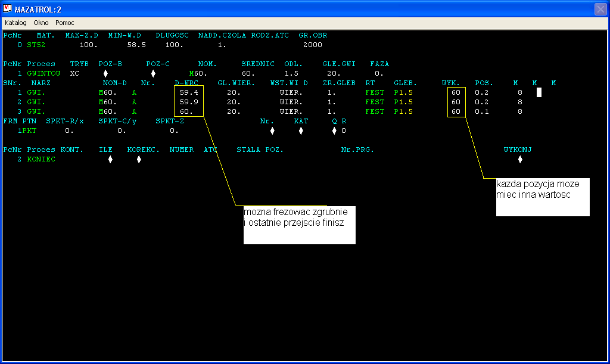Click ZR.GLEB value 1. in sequence row 2

point(331,102)
